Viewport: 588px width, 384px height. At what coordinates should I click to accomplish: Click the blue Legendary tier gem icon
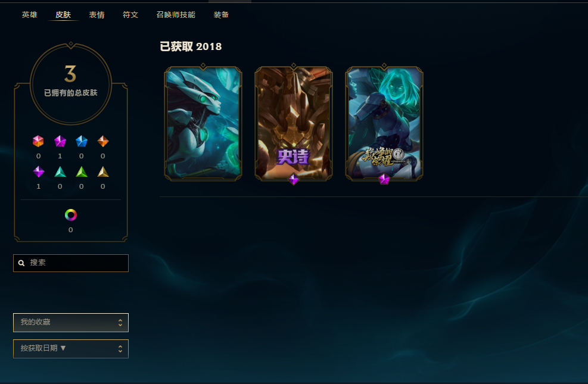(82, 141)
